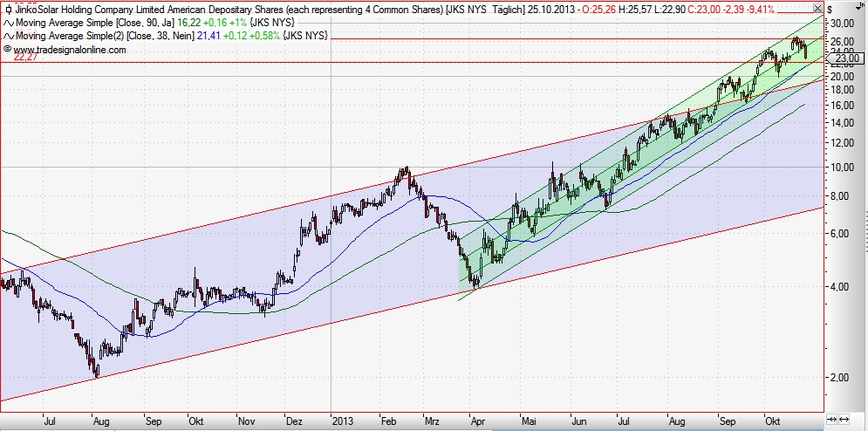Click the Dez label on time axis
Screen dimensions: 868x431
(x=295, y=421)
